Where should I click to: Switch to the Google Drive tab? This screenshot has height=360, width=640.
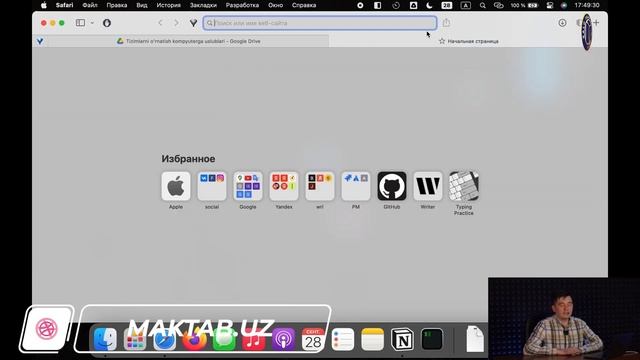point(189,41)
